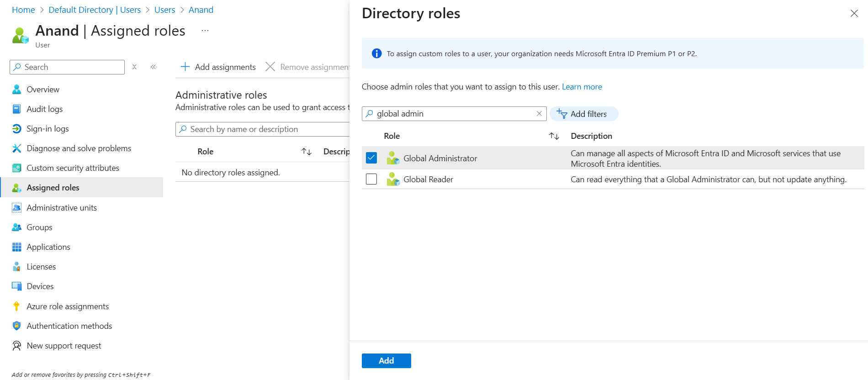Clear the global admin search text
868x380 pixels.
[x=539, y=114]
